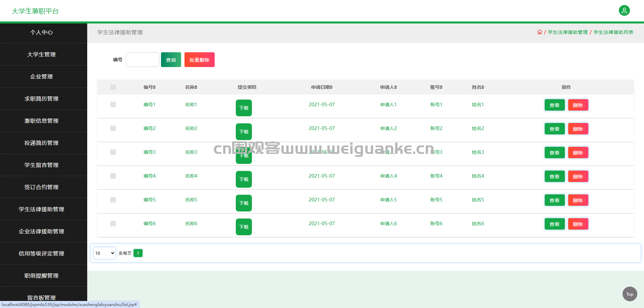
Task: View details of row 编号4
Action: [x=554, y=176]
